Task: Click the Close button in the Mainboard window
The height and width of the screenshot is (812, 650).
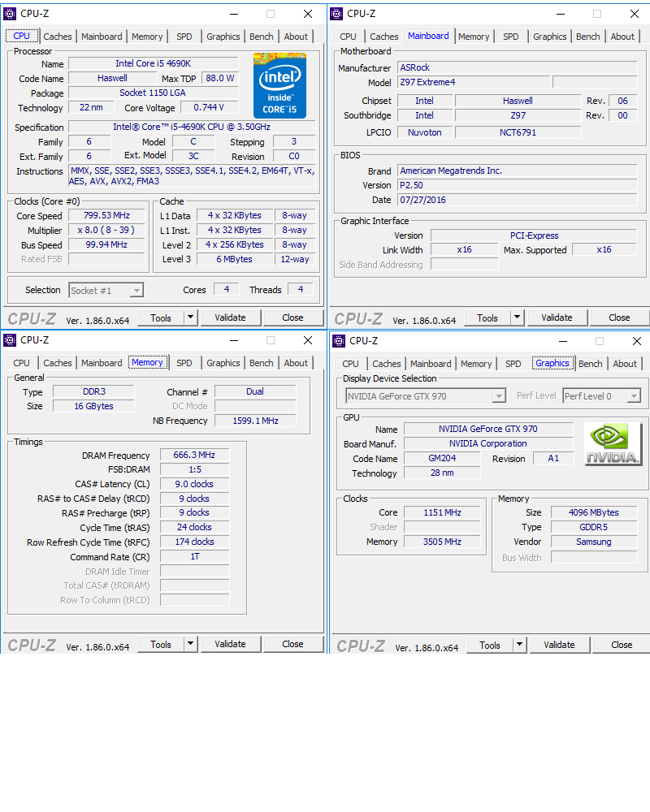Action: [619, 318]
